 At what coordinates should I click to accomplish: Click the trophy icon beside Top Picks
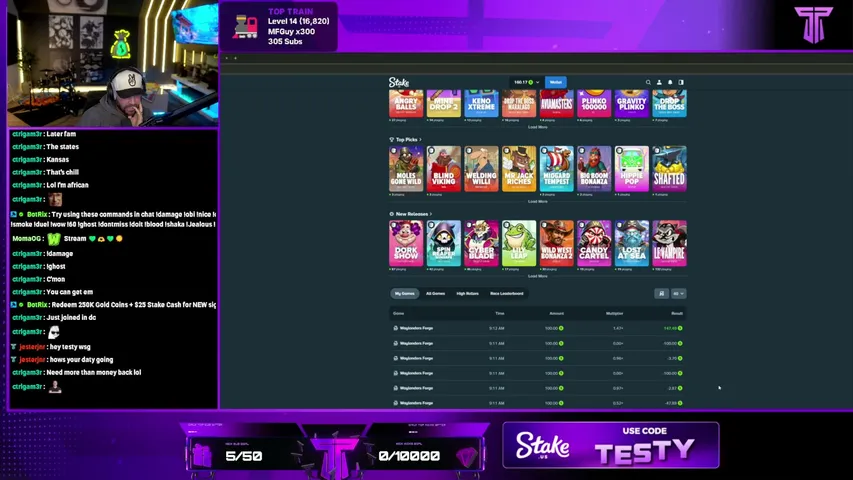tap(391, 139)
